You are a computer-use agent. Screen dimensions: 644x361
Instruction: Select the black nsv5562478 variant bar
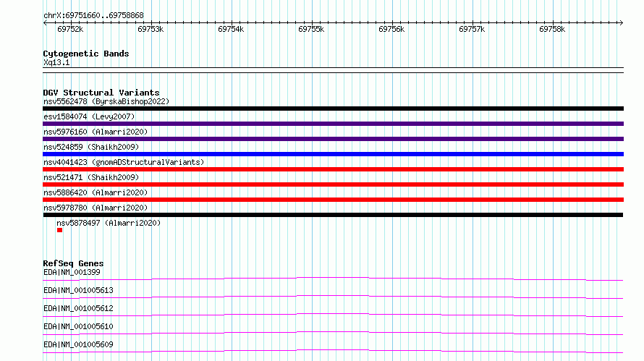click(333, 109)
